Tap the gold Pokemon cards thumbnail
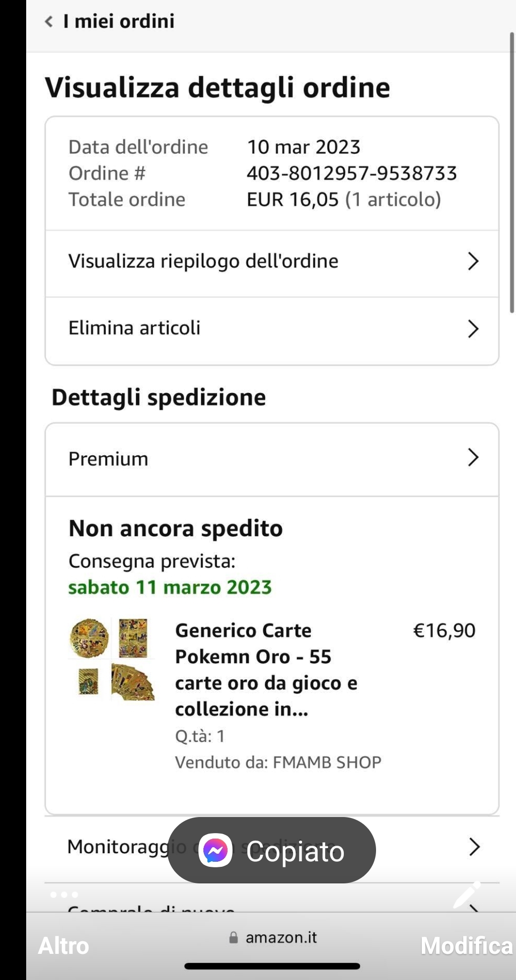Viewport: 516px width, 980px height. click(112, 659)
